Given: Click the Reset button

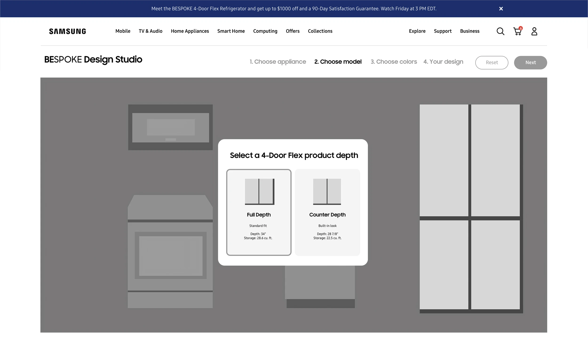Looking at the screenshot, I should click(x=492, y=63).
